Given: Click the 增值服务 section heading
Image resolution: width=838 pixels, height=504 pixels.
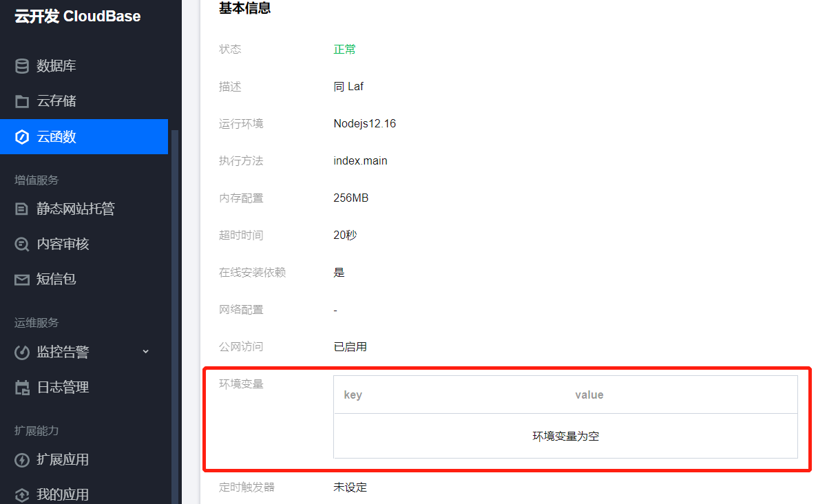Looking at the screenshot, I should [x=36, y=180].
